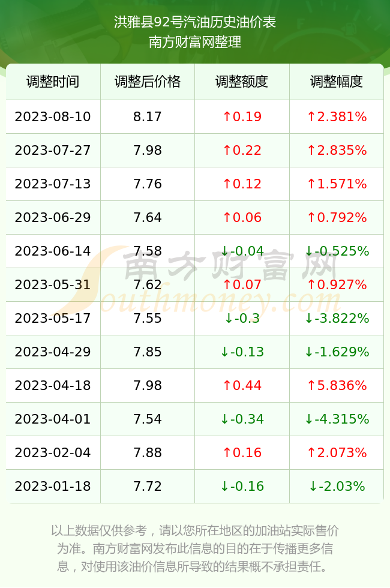390x588 pixels.
Task: Select the 2023-07-27 date cell
Action: (x=53, y=151)
